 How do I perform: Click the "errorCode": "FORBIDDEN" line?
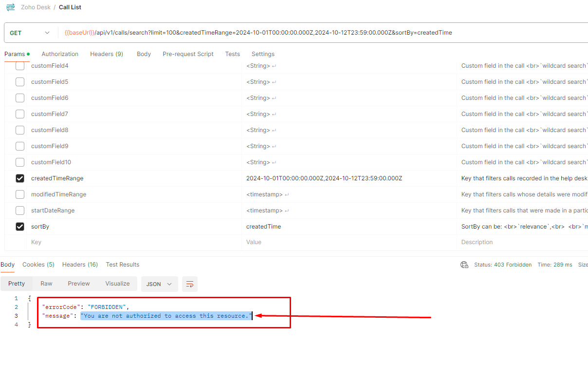coord(85,307)
